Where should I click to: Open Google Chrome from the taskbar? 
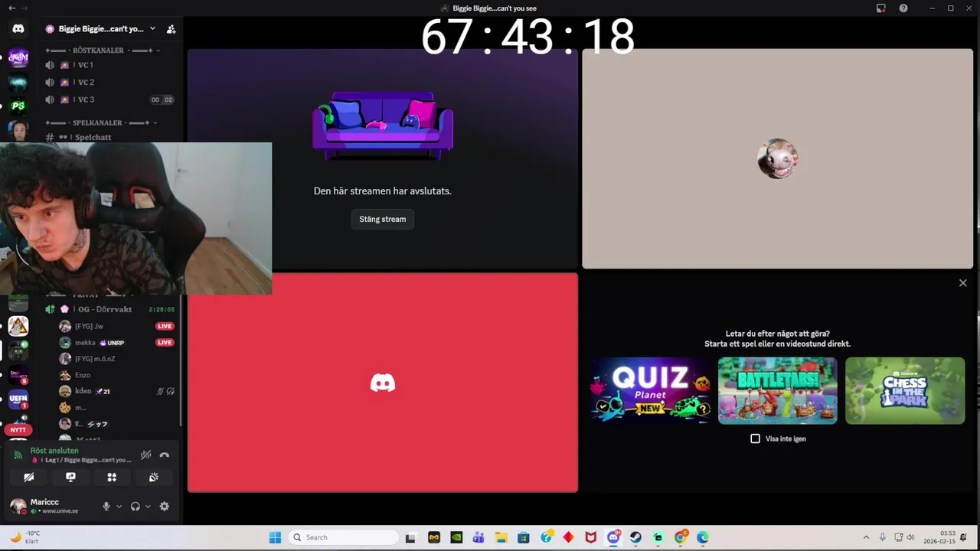[681, 537]
